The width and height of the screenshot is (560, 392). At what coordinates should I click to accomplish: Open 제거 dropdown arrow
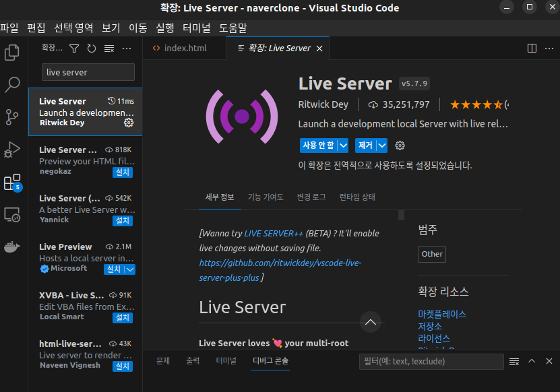click(382, 145)
